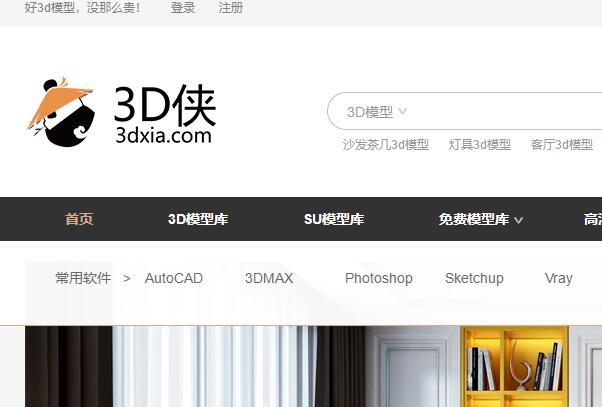Expand the 3D模型 search category dropdown
Viewport: 602px width, 407px height.
click(376, 112)
